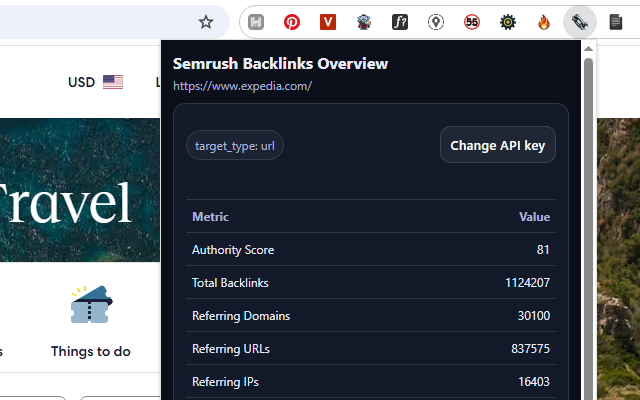Open the Things to do ticket icon
640x400 pixels.
click(91, 304)
